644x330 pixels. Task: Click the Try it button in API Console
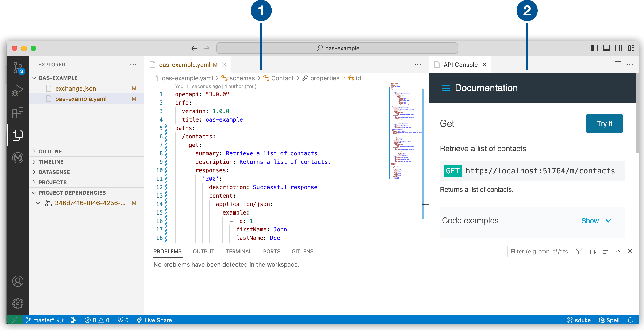[x=605, y=123]
